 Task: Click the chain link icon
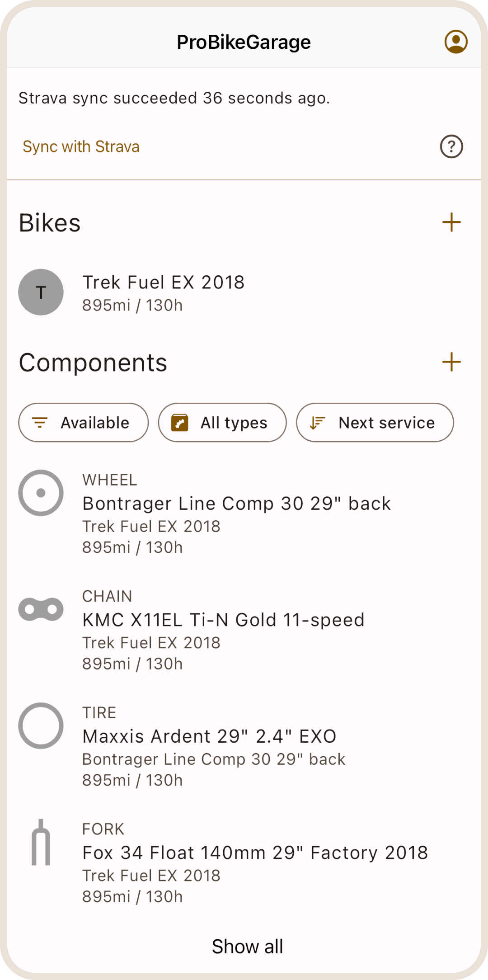[x=41, y=609]
